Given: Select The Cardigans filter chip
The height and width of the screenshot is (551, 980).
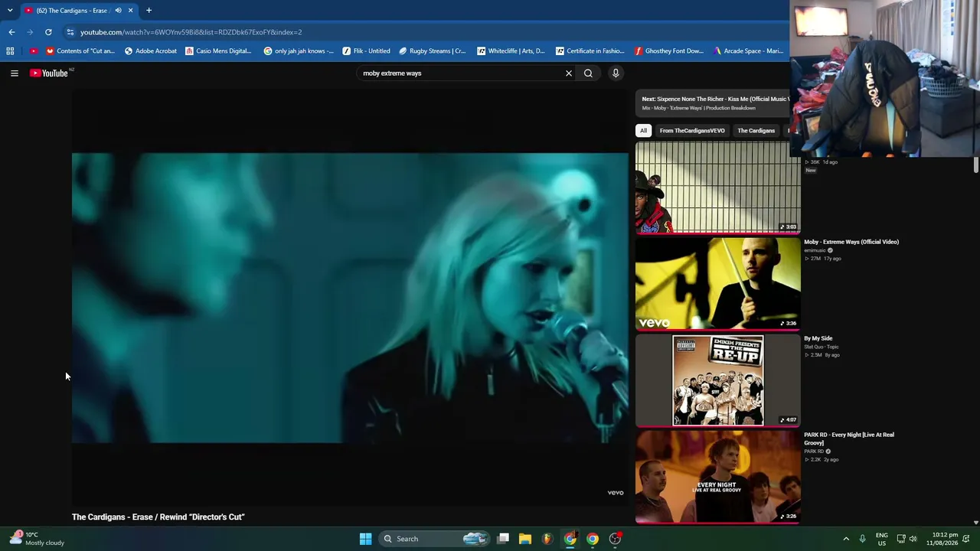Looking at the screenshot, I should click(756, 131).
